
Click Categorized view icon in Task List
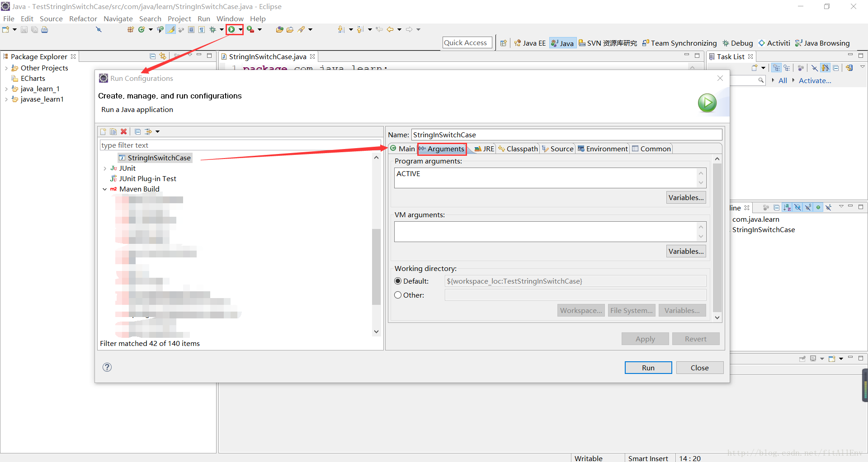click(777, 68)
